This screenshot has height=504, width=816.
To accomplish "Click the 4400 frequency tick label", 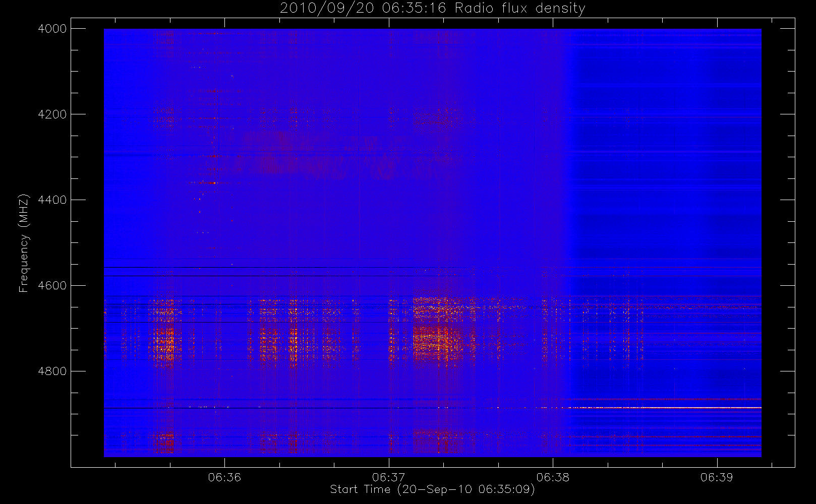I will tap(52, 200).
